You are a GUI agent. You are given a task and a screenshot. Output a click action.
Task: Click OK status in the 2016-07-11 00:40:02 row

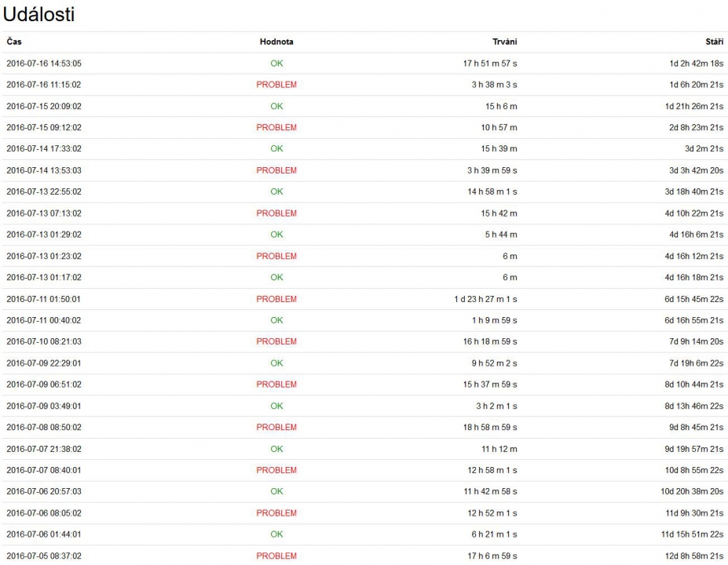pos(276,320)
